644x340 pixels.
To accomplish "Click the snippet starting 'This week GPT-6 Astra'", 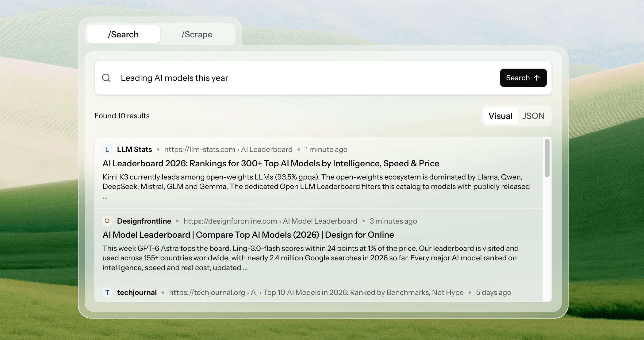I will (x=310, y=258).
